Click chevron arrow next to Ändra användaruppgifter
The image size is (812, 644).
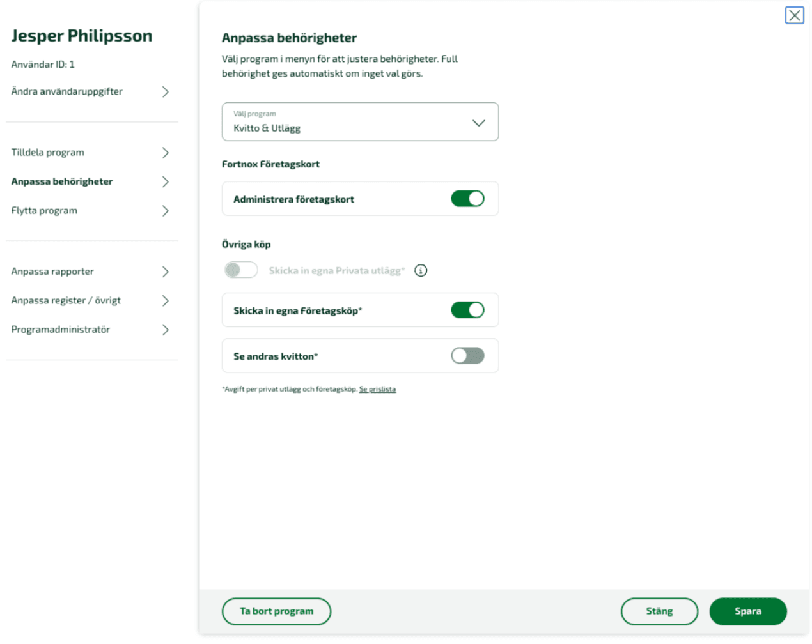(166, 92)
